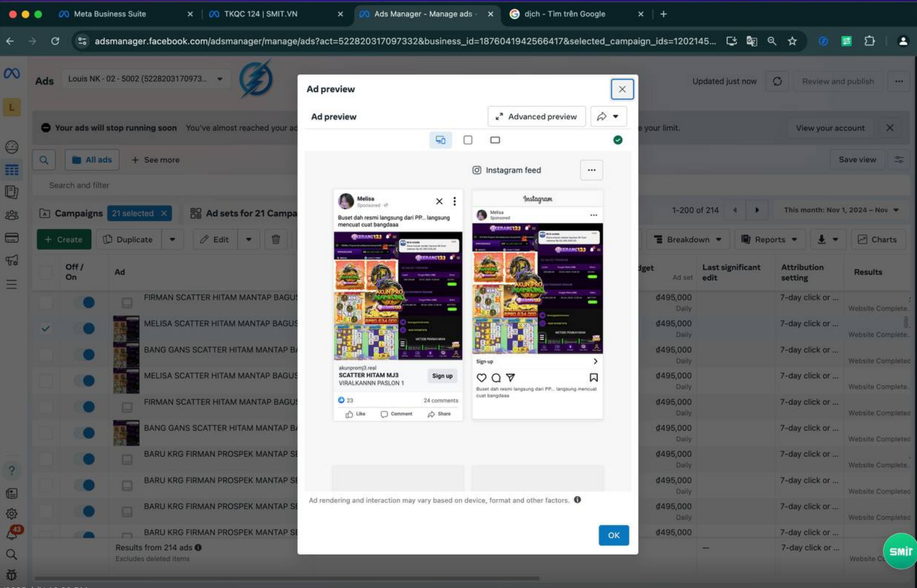Click the search icon beside All ads
Image resolution: width=917 pixels, height=588 pixels.
[x=44, y=160]
